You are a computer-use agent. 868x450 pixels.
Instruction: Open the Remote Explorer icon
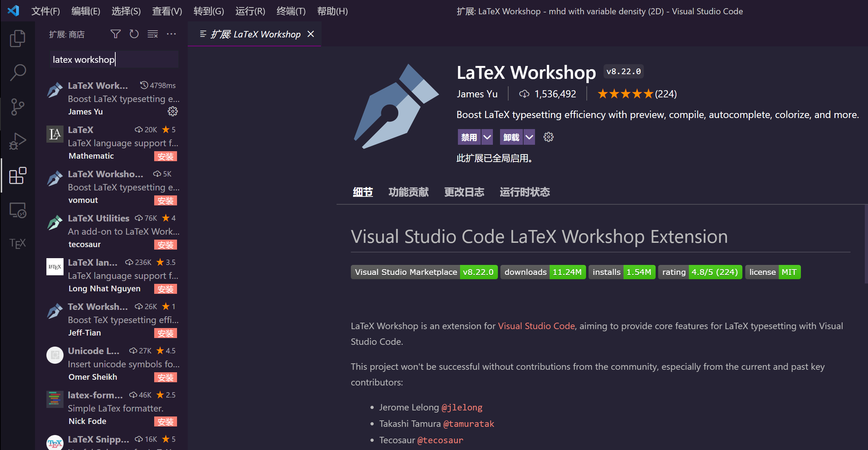pyautogui.click(x=17, y=210)
